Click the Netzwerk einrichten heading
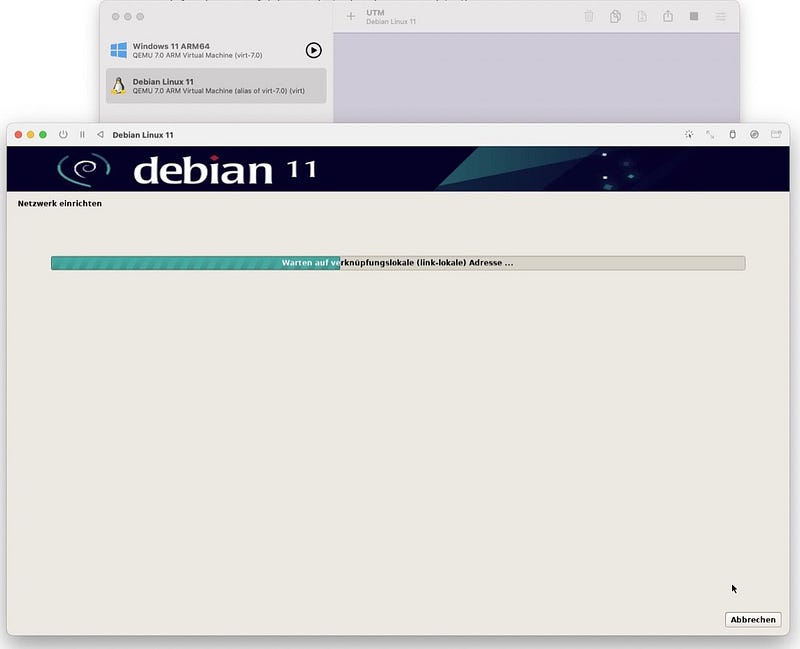The width and height of the screenshot is (800, 649). 60,203
